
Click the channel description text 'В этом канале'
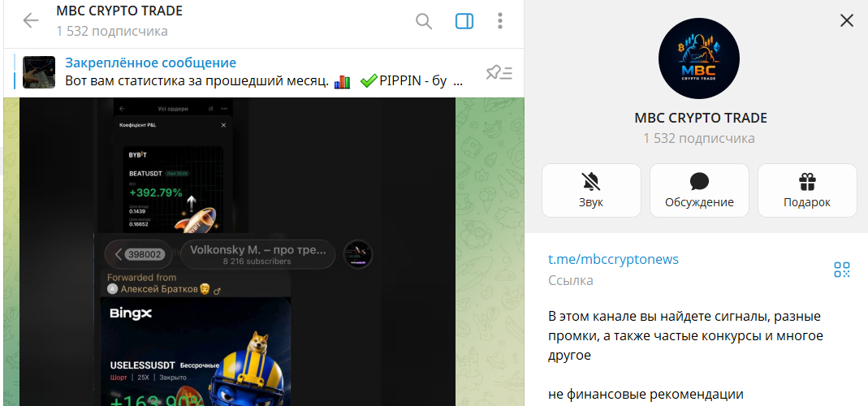pyautogui.click(x=686, y=335)
